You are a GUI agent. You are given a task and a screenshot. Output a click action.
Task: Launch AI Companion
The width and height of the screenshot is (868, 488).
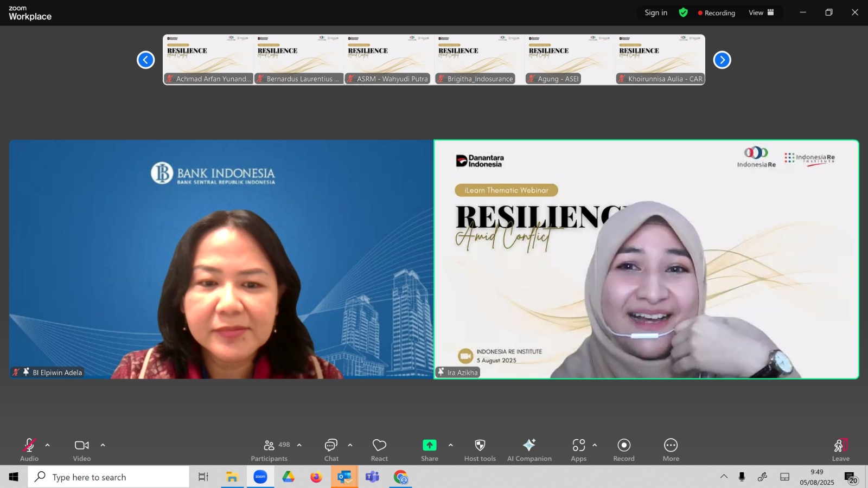(x=529, y=450)
